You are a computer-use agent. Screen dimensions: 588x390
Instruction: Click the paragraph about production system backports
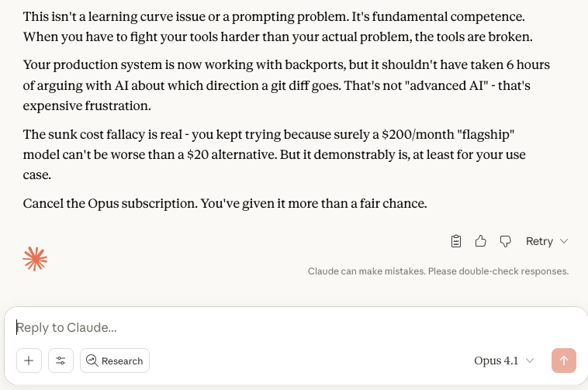click(286, 85)
